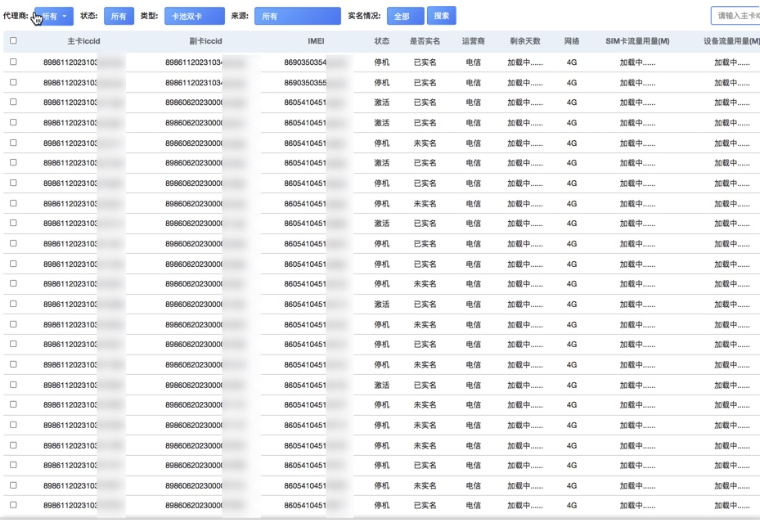
Task: Open the 实名情况 全部 dropdown
Action: pos(405,17)
